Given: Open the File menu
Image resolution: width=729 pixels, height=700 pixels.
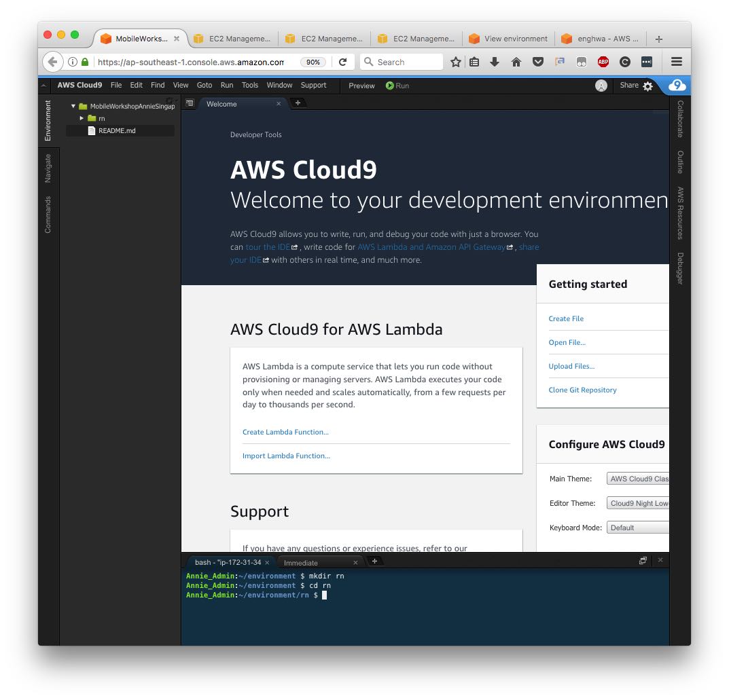Looking at the screenshot, I should tap(116, 85).
